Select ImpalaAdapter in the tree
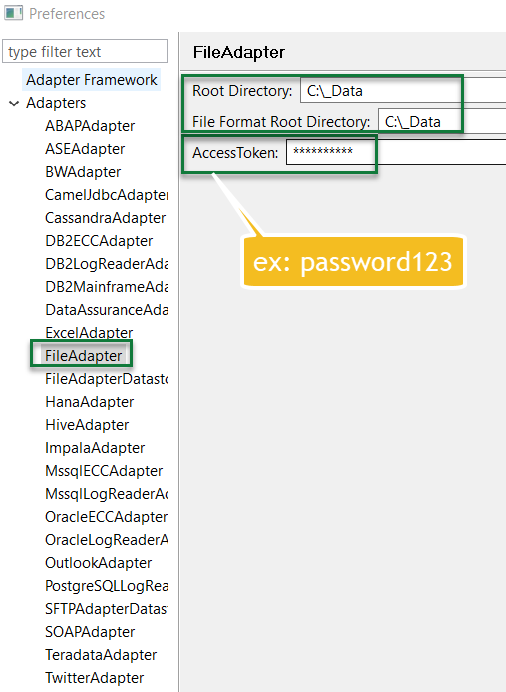This screenshot has width=506, height=692. [x=95, y=448]
